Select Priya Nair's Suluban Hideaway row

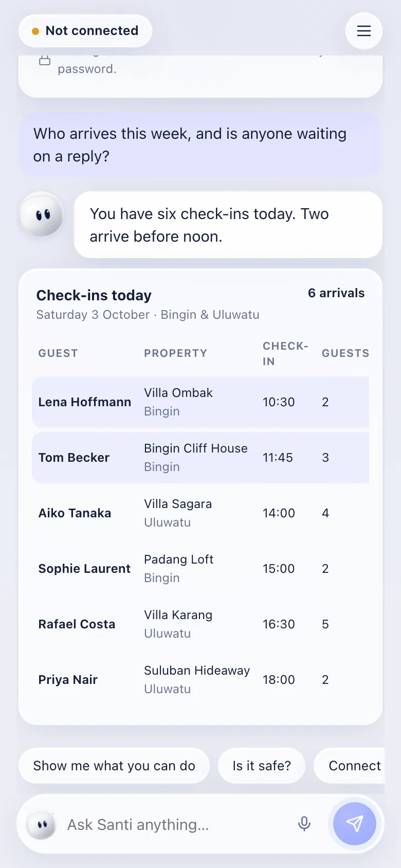200,680
